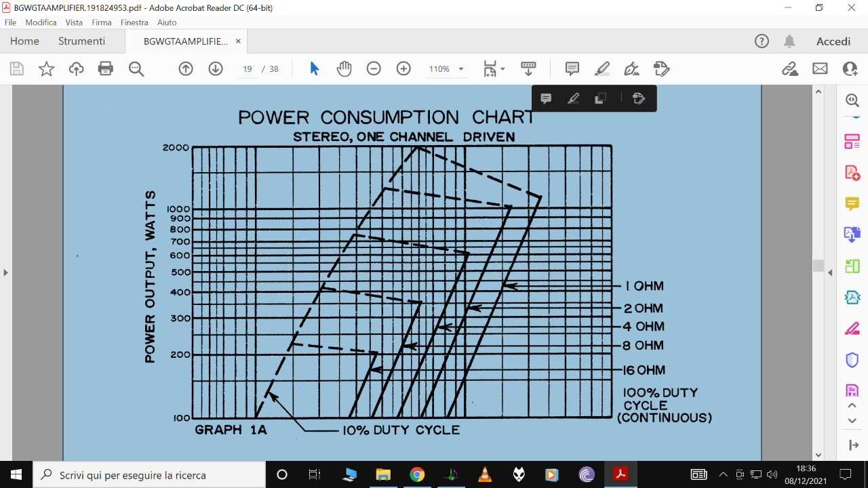Switch to the Strumenti tab
The width and height of the screenshot is (868, 488).
pos(81,41)
